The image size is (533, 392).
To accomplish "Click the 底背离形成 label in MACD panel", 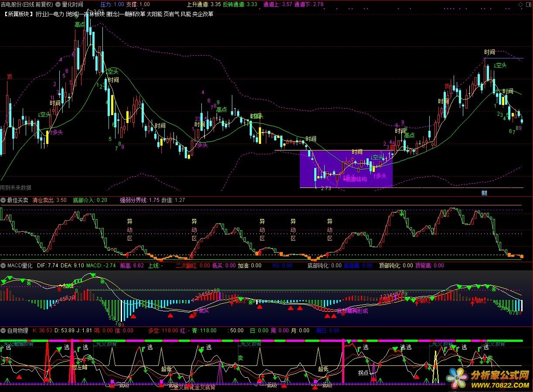I will 353,311.
